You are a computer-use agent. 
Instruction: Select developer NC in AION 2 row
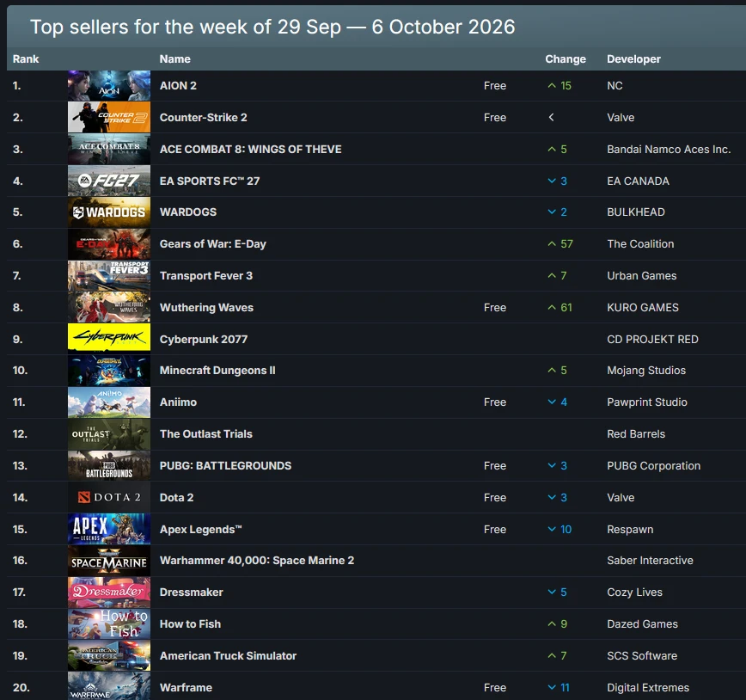coord(615,86)
